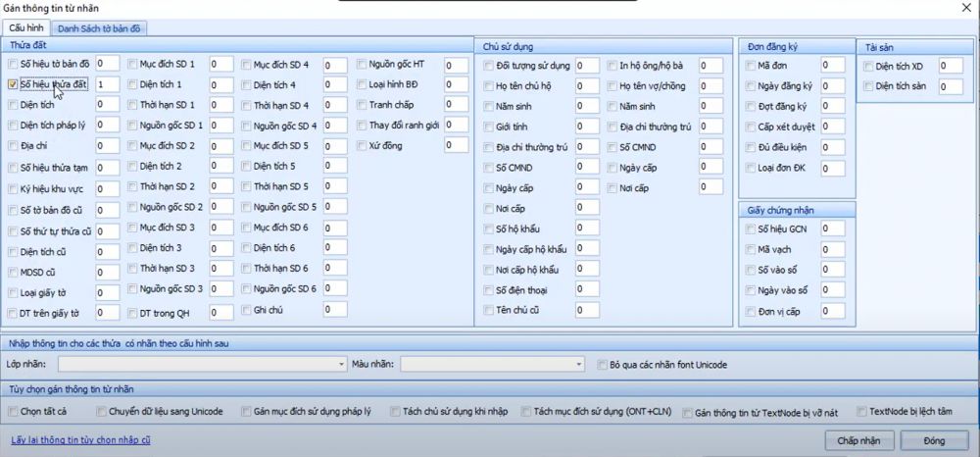Tick the Diện tích pháp lý checkbox
Screen dimensions: 980x457
pos(13,126)
